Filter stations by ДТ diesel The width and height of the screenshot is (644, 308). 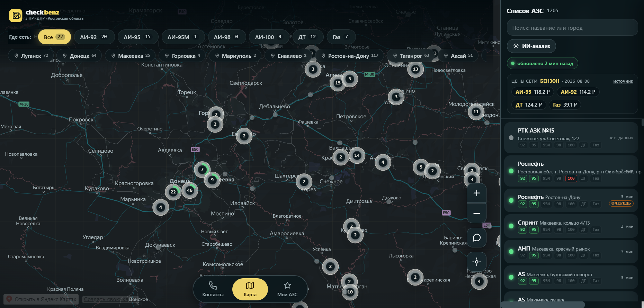click(307, 37)
